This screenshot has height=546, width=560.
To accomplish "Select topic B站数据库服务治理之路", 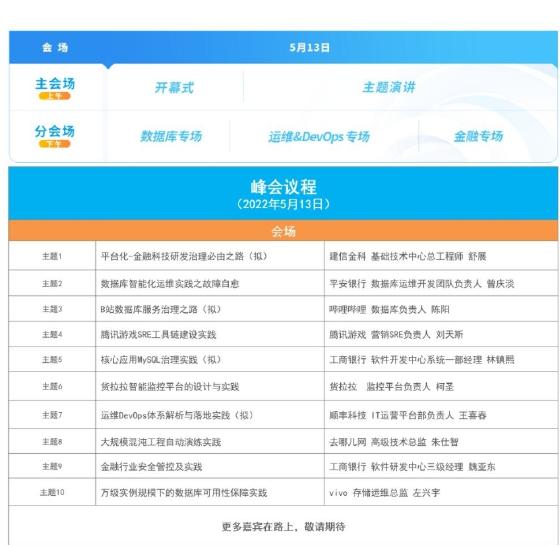I will coord(161,309).
